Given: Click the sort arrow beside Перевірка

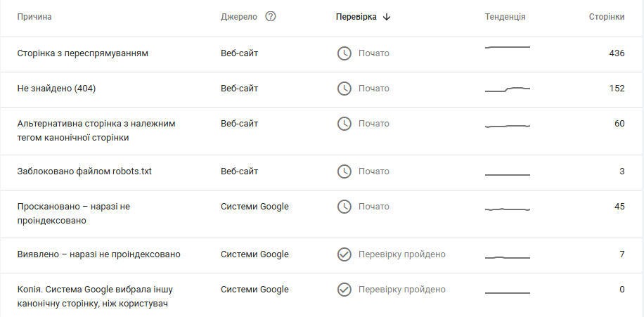Looking at the screenshot, I should click(387, 17).
